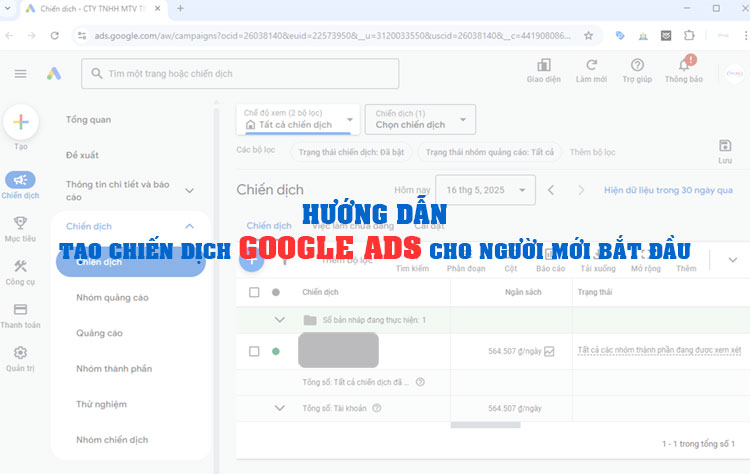The image size is (750, 474).
Task: Open the browser tab list dropdown
Action: tap(8, 8)
